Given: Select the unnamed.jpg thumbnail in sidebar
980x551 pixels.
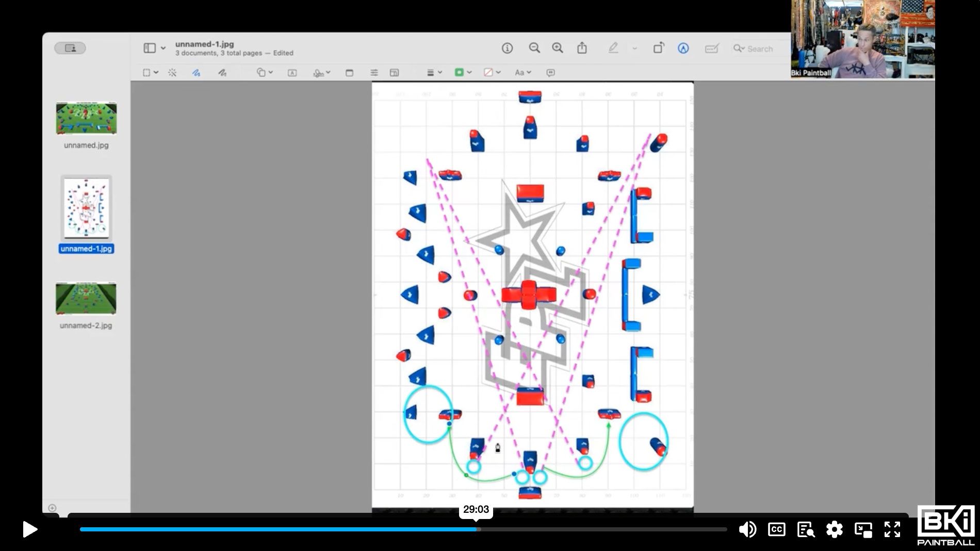Looking at the screenshot, I should point(86,118).
